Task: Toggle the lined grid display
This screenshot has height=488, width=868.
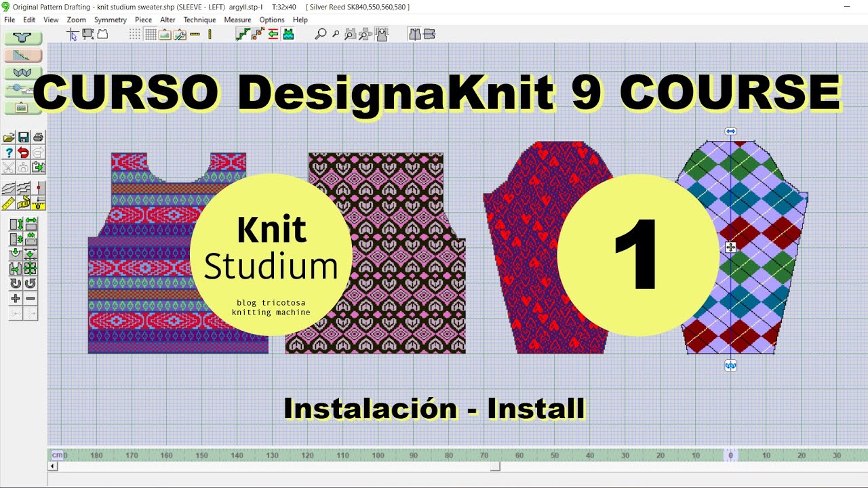Action: (x=151, y=34)
